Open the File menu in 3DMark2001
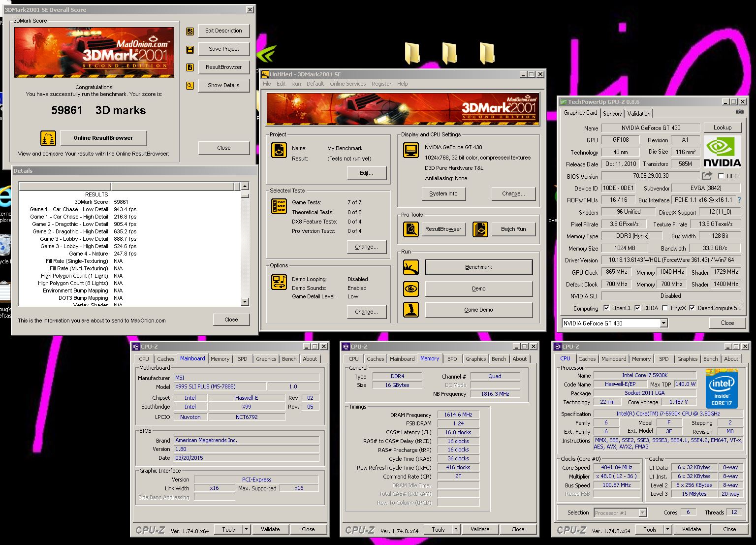The height and width of the screenshot is (545, 756). pos(267,84)
